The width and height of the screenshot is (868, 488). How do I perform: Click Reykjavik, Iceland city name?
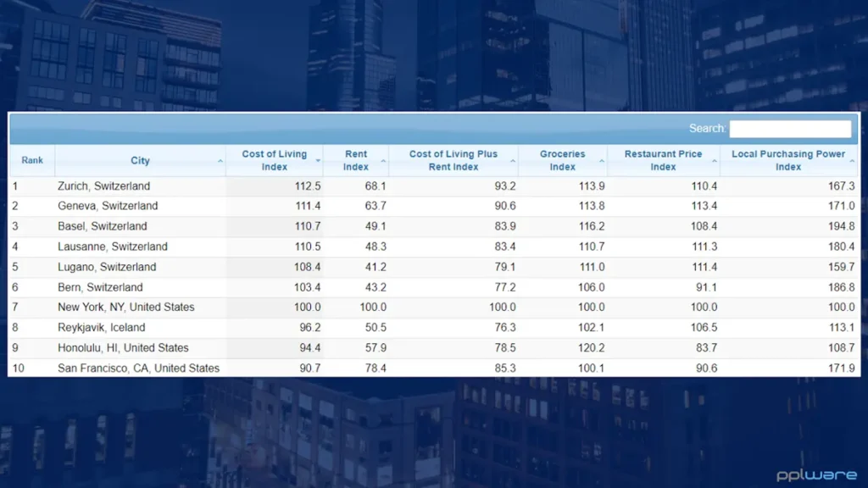[x=101, y=328]
